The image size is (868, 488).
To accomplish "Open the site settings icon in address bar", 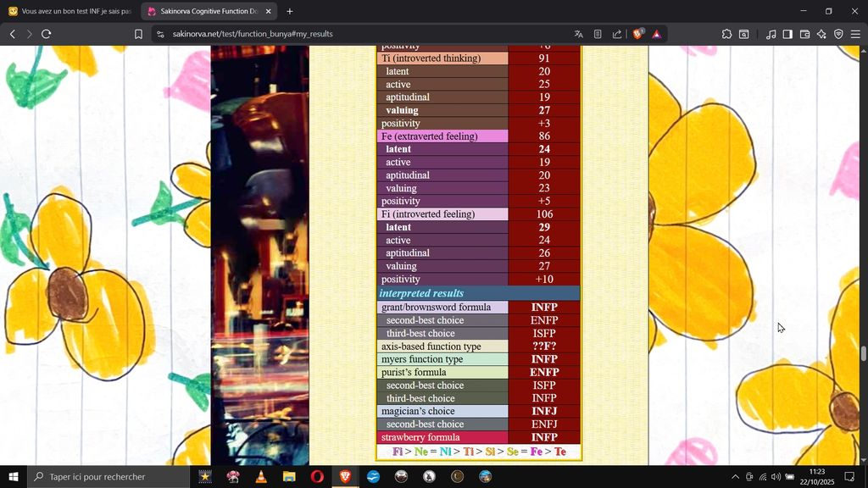I will 161,34.
